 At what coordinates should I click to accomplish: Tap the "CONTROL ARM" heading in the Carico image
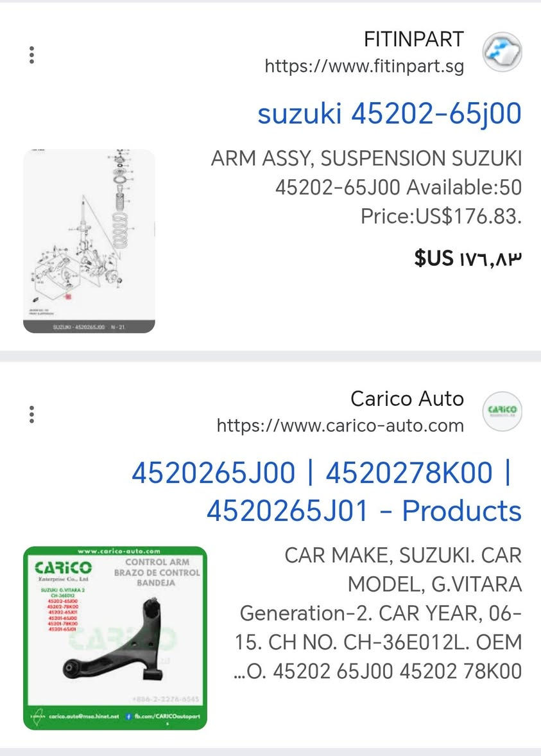(157, 562)
